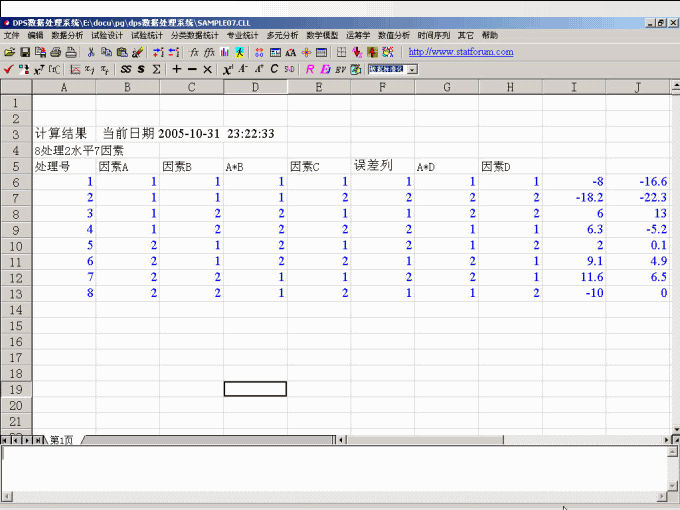Click the printer icon in toolbar
The image size is (680, 510).
[56, 52]
